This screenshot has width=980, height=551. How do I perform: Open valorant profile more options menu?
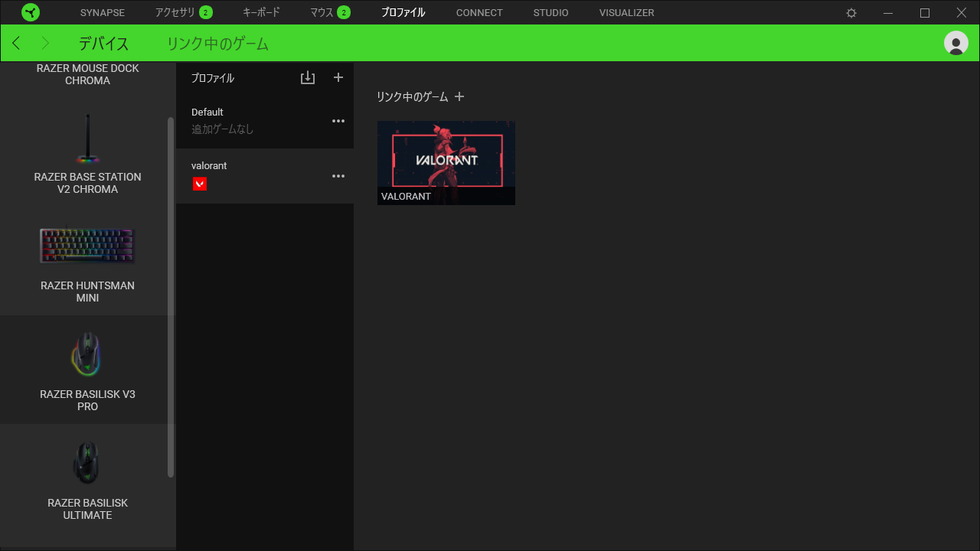[x=338, y=176]
